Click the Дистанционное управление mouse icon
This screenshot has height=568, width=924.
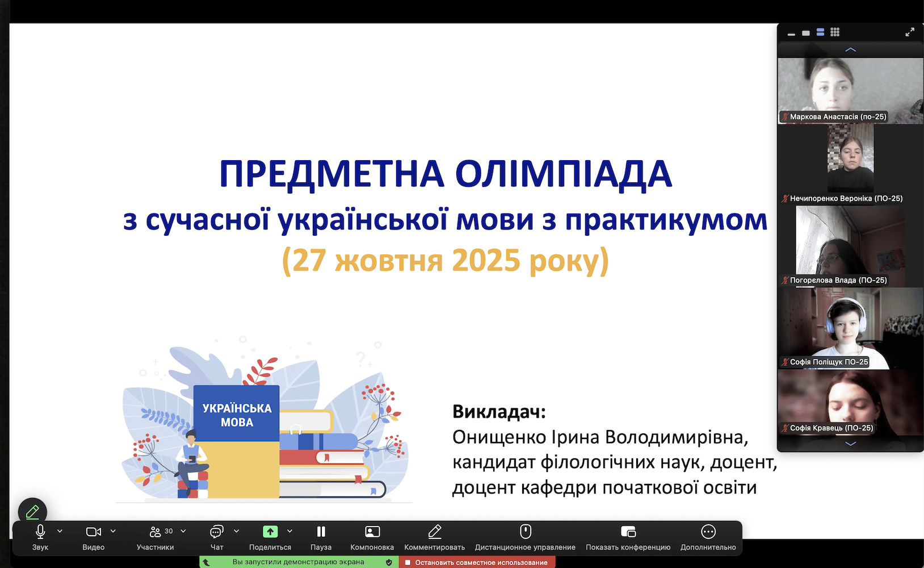click(525, 532)
